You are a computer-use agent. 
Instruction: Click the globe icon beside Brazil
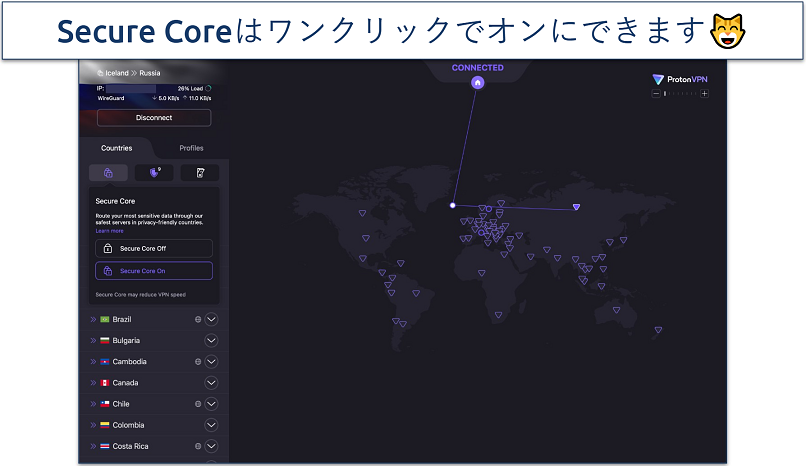pyautogui.click(x=198, y=320)
